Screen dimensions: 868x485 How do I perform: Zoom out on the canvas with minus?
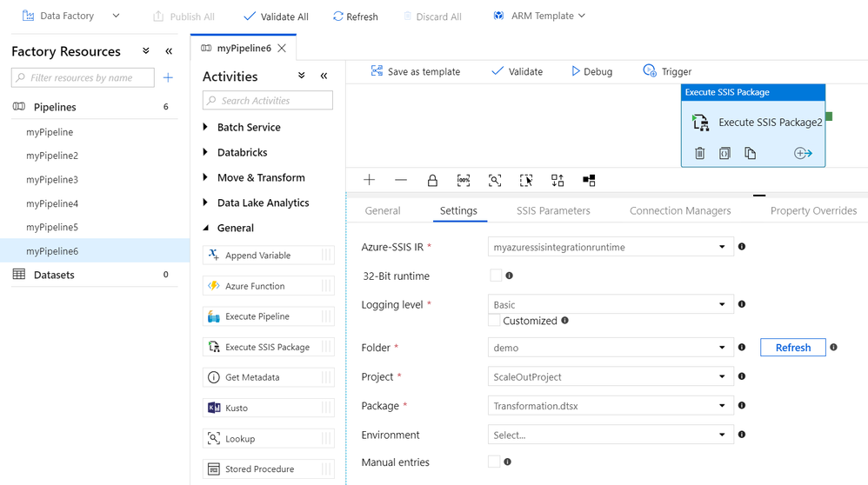(x=401, y=180)
